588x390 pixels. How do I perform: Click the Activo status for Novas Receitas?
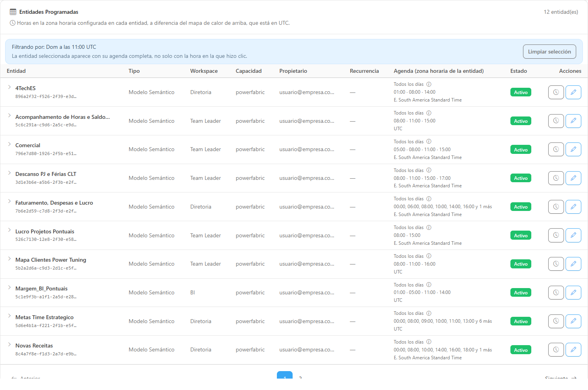click(521, 350)
